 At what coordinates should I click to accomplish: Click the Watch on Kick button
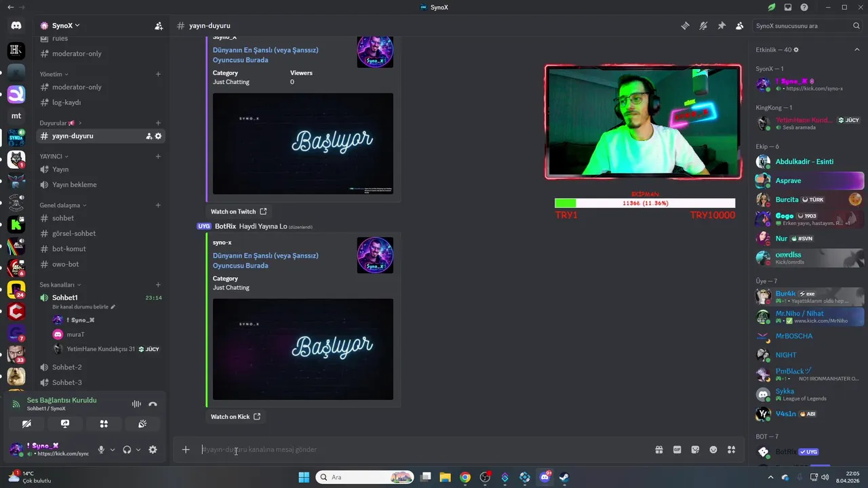235,416
